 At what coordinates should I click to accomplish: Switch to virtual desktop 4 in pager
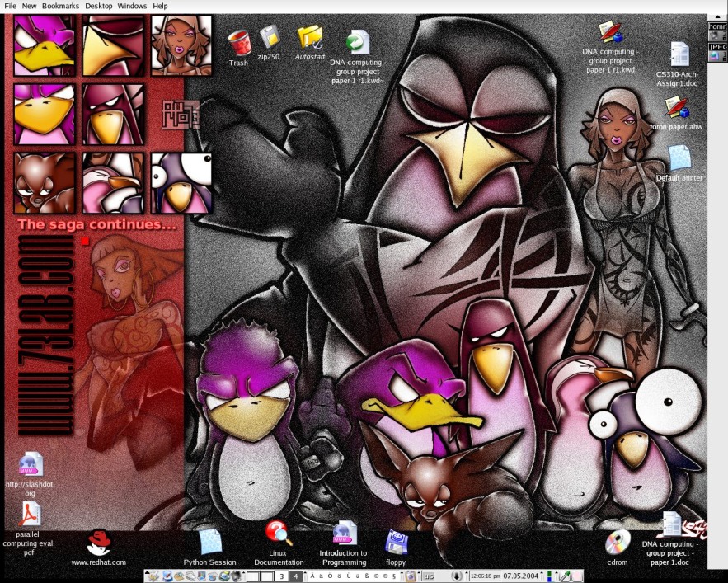click(296, 576)
